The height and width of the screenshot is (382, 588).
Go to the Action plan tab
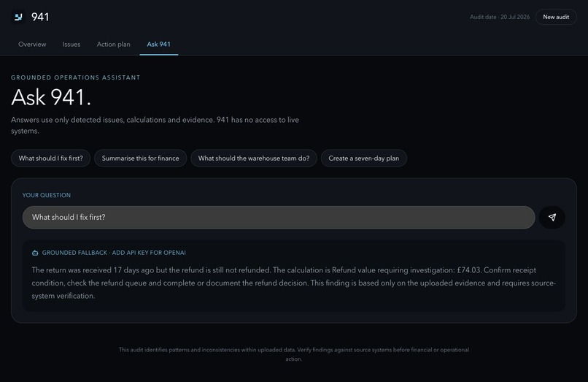point(114,45)
